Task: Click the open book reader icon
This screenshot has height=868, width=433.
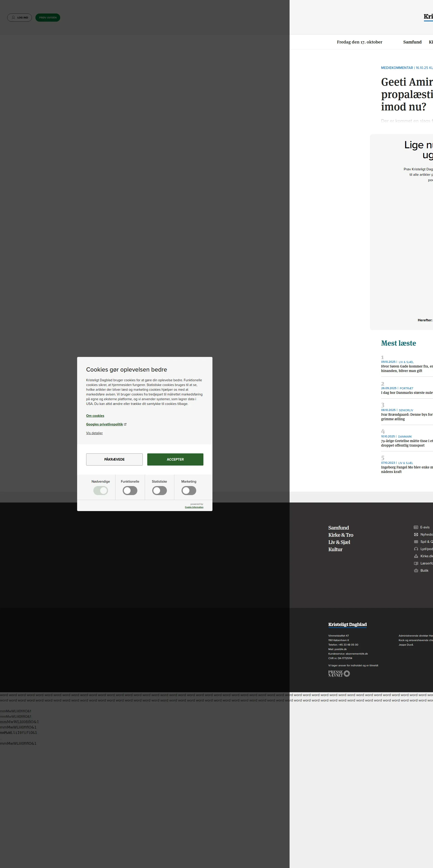Action: point(416,563)
